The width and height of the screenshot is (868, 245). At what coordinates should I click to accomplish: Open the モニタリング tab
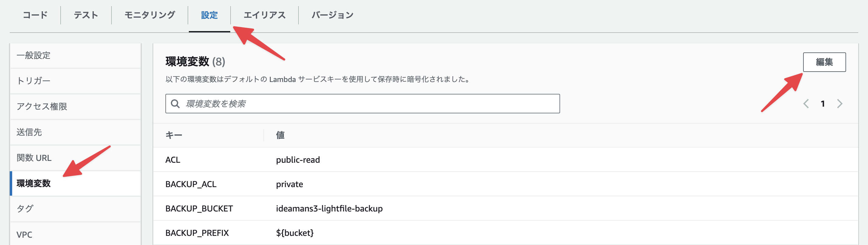[x=150, y=15]
